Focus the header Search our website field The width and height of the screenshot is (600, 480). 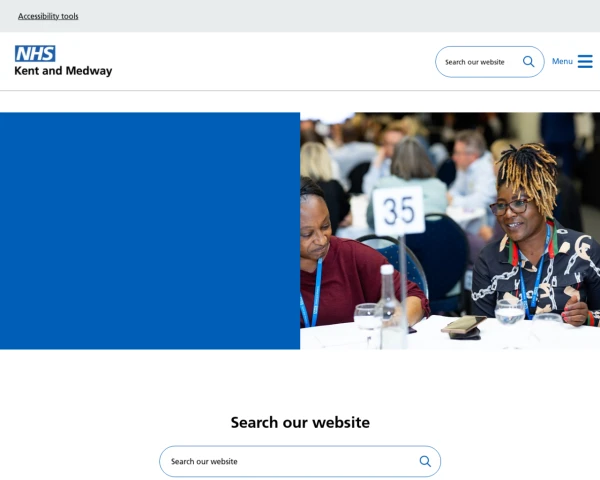click(x=480, y=62)
